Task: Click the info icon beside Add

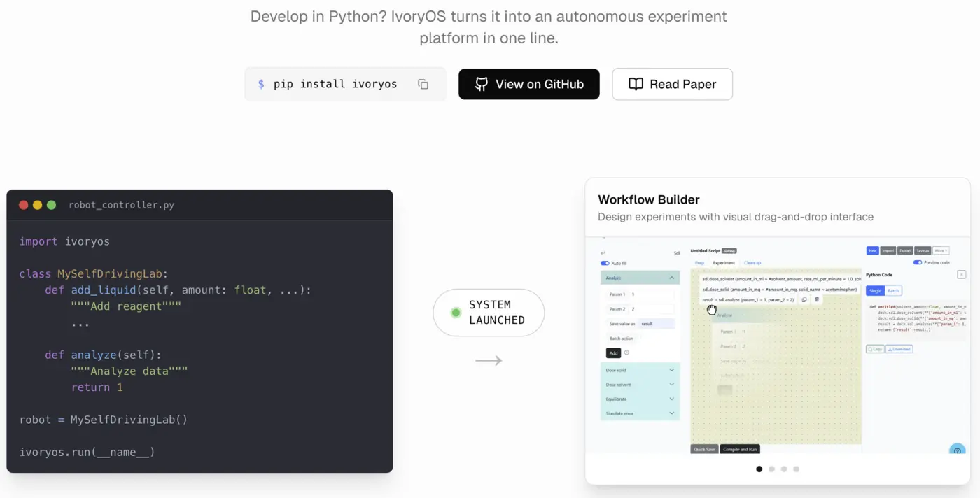Action: pyautogui.click(x=626, y=353)
